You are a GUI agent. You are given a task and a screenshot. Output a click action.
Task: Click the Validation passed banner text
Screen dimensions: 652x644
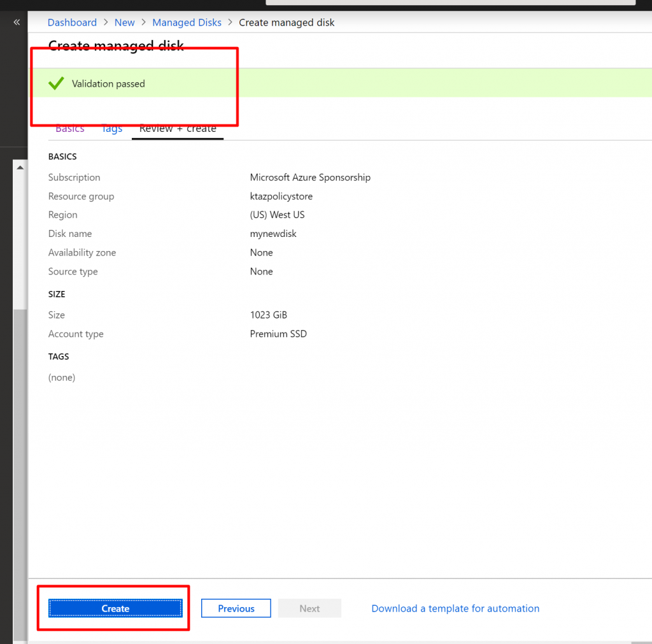click(x=108, y=83)
